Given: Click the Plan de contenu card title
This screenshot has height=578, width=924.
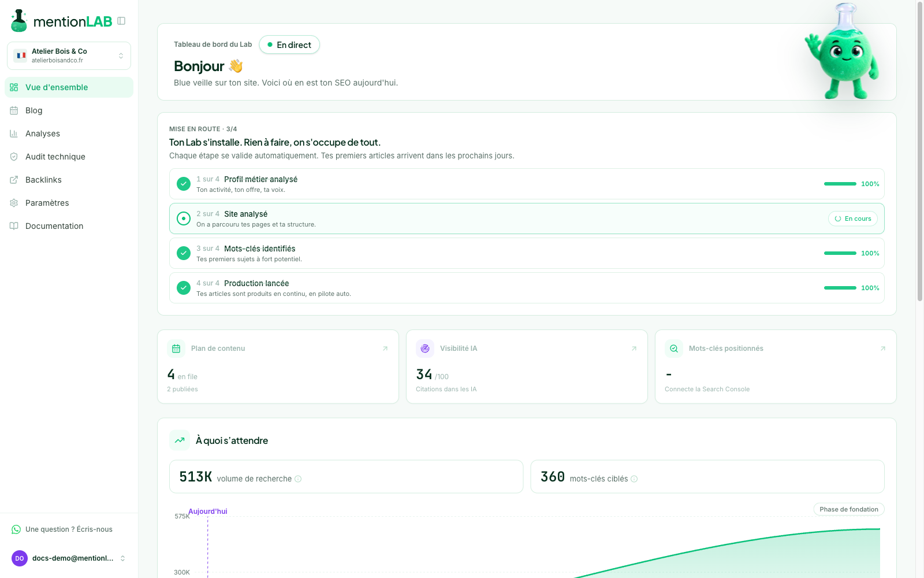Looking at the screenshot, I should point(218,349).
